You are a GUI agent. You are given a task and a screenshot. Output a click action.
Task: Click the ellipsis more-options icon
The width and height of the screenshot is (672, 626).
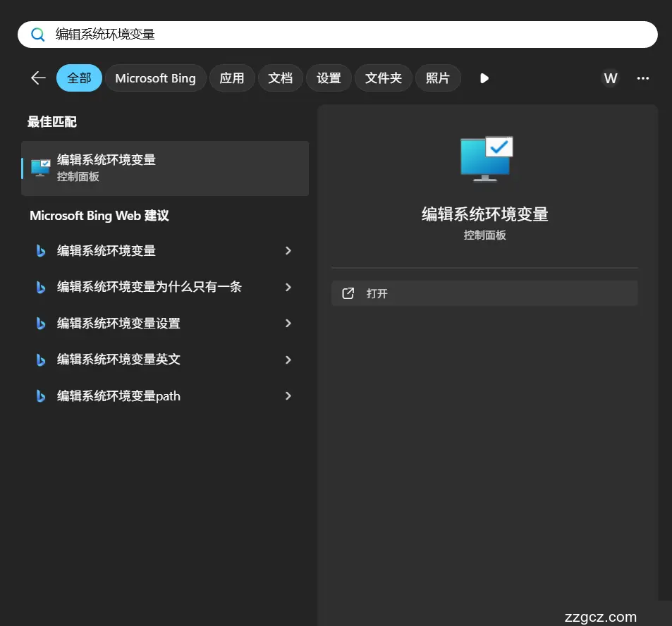coord(642,78)
